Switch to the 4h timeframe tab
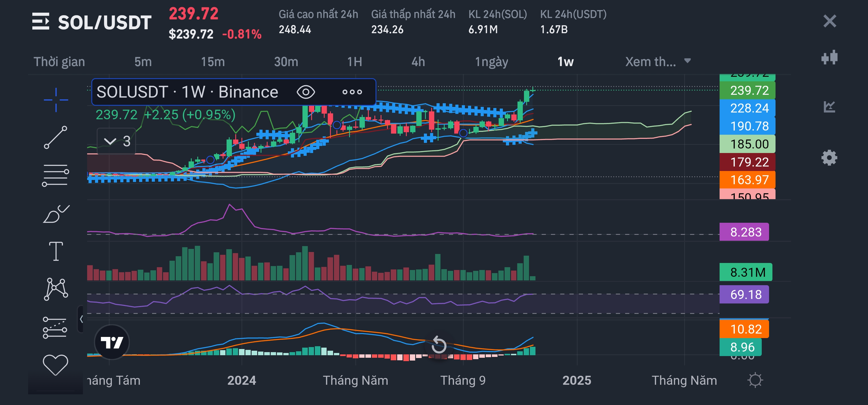868x405 pixels. (418, 62)
